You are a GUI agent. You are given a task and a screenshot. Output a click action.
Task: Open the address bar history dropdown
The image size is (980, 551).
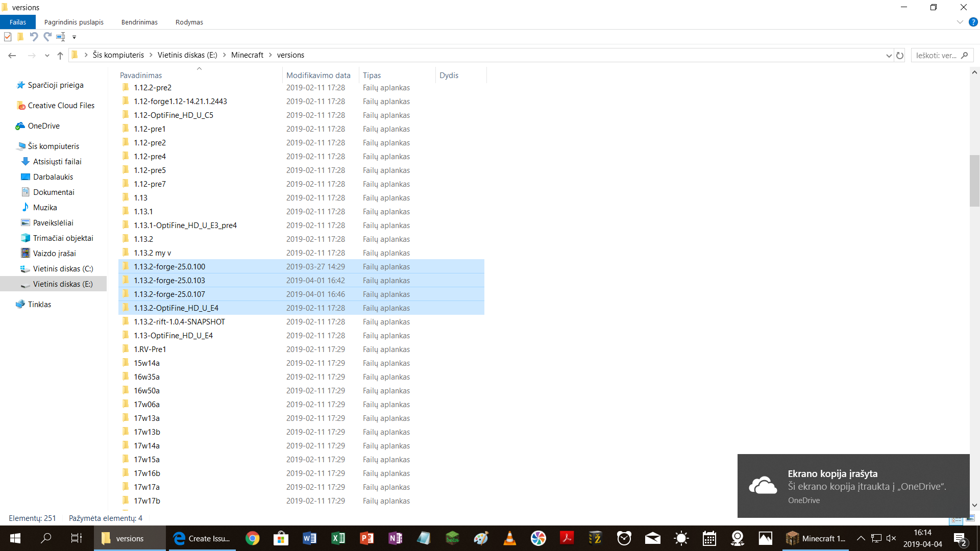pos(889,55)
